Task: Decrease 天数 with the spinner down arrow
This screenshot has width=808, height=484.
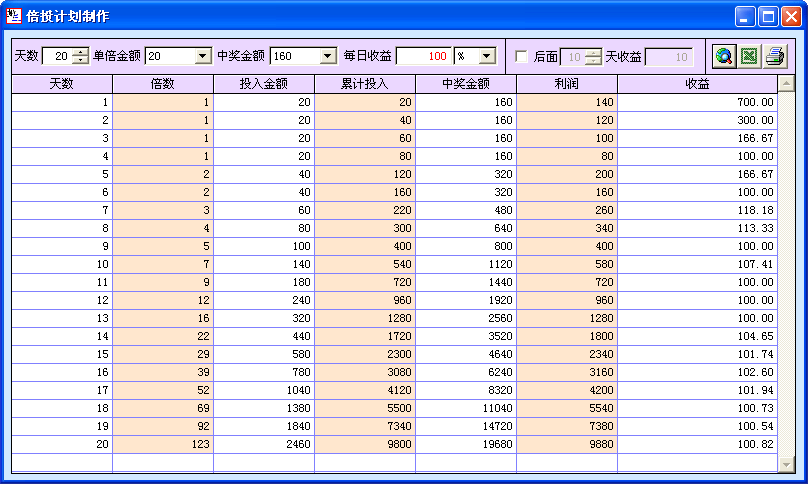Action: [x=80, y=62]
